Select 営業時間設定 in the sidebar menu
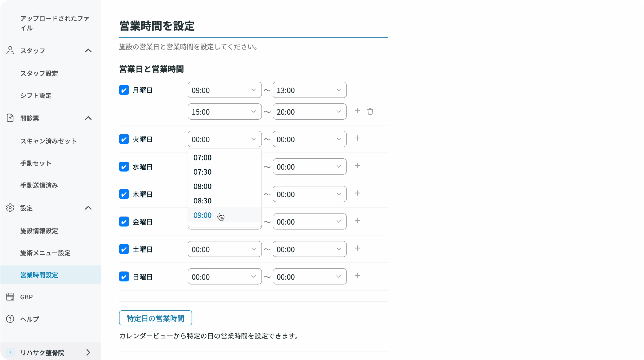 pyautogui.click(x=39, y=275)
